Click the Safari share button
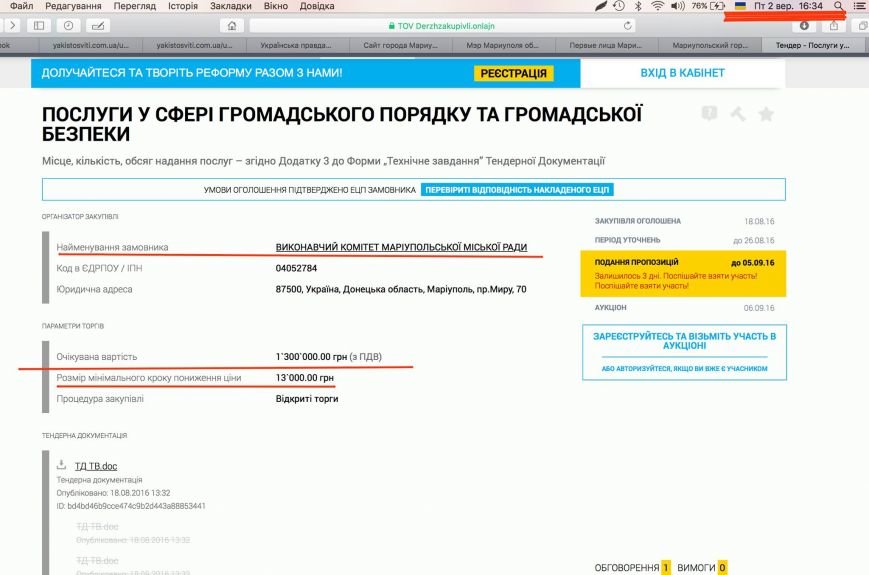 (834, 25)
